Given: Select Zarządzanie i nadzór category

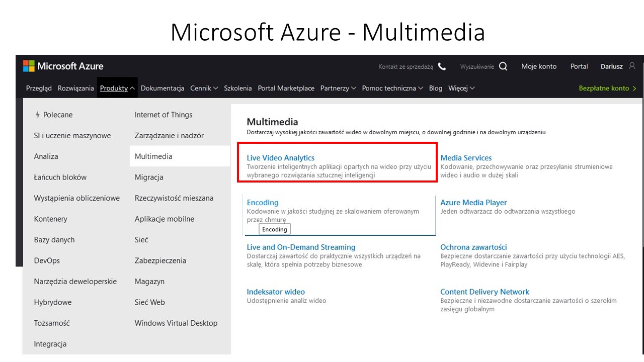Looking at the screenshot, I should [x=169, y=136].
